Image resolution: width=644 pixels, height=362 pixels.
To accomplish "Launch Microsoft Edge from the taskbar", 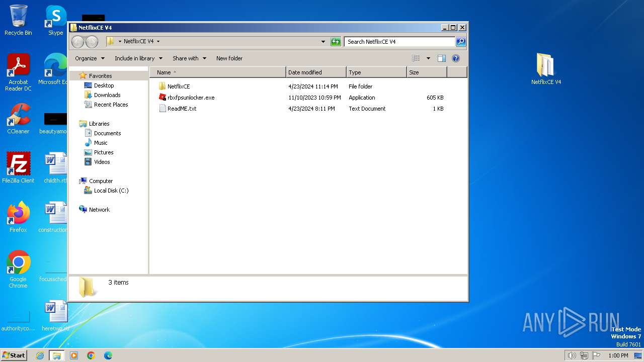I will 108,355.
